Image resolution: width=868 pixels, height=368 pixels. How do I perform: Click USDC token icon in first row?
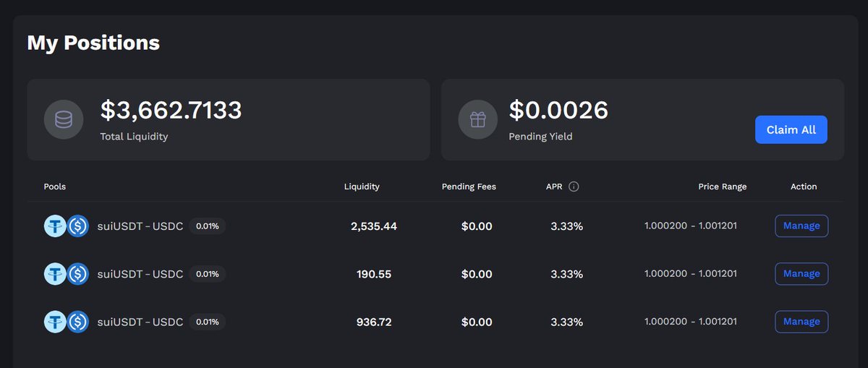pos(78,226)
